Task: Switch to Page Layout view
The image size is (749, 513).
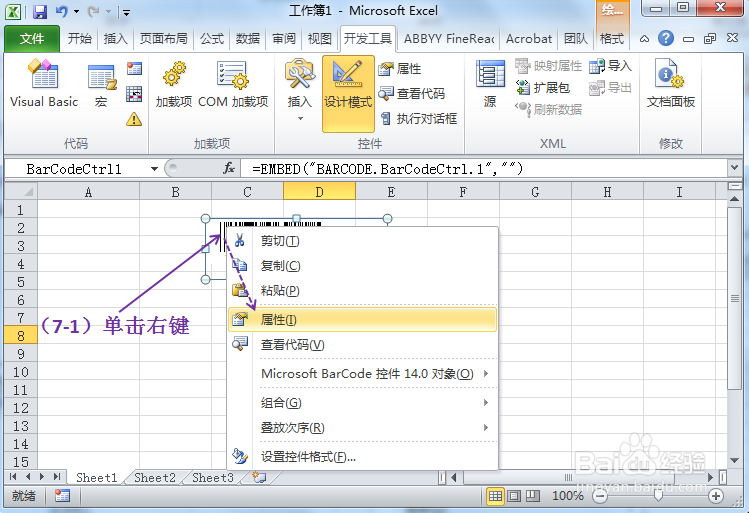Action: pyautogui.click(x=514, y=496)
